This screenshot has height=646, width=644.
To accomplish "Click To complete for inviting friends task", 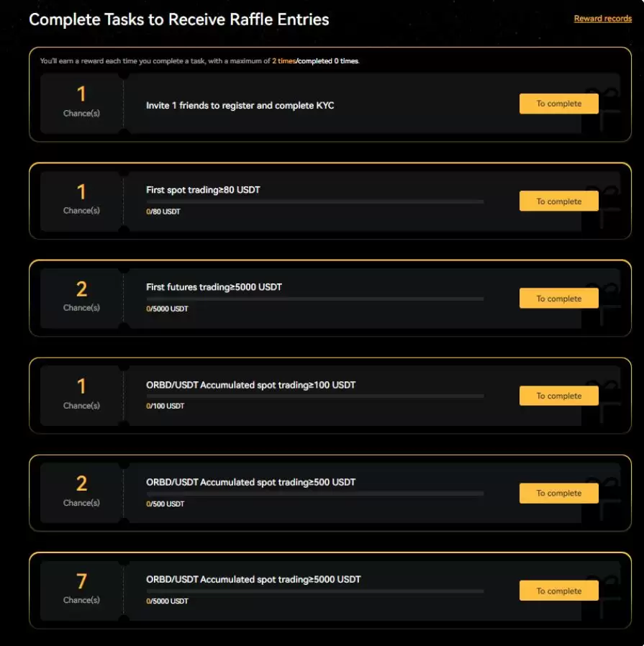I will tap(558, 104).
